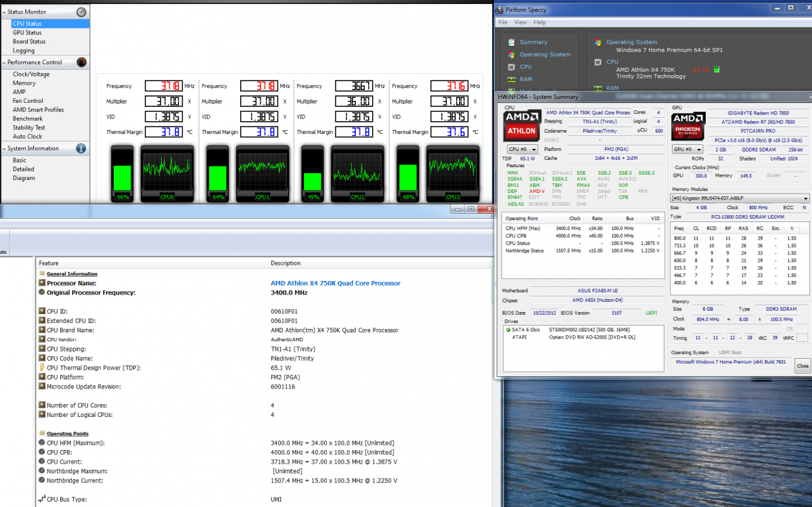Click the 800.0 frequency row in timing table

click(x=738, y=238)
